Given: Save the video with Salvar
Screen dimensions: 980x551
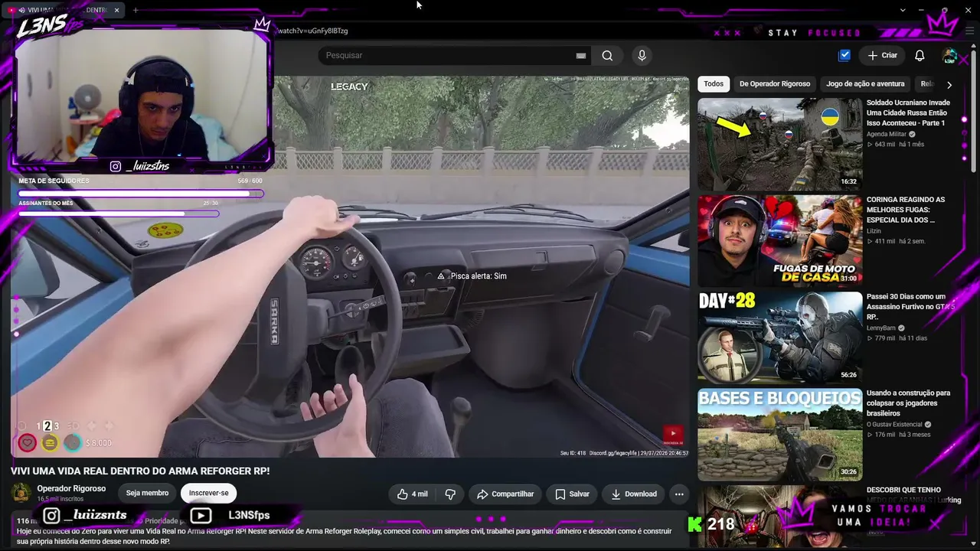Looking at the screenshot, I should point(572,494).
